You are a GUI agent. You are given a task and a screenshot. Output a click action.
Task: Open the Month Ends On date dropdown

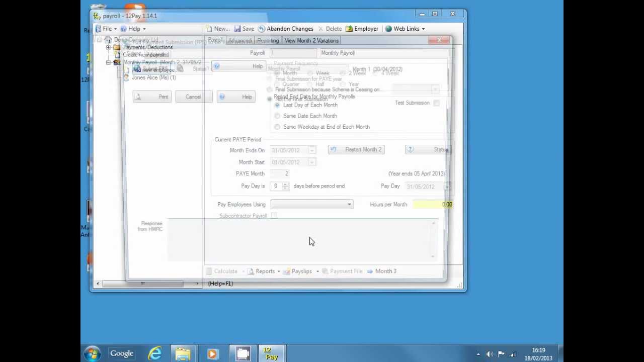coord(312,150)
